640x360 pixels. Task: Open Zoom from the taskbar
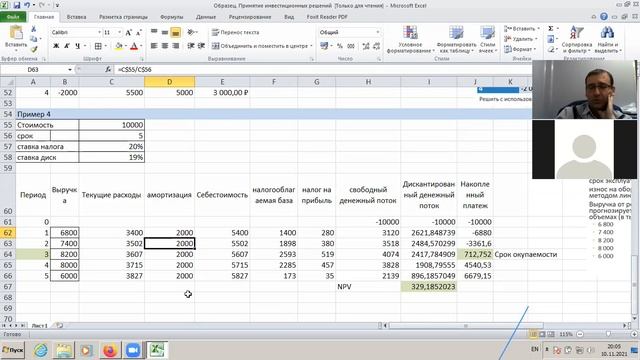[133, 350]
